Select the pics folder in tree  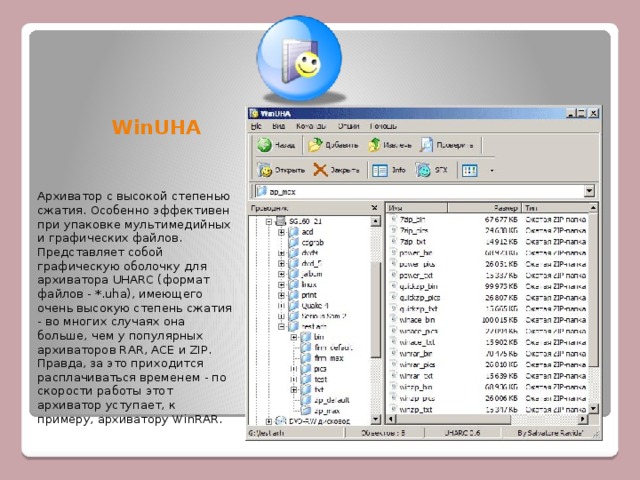pyautogui.click(x=320, y=369)
